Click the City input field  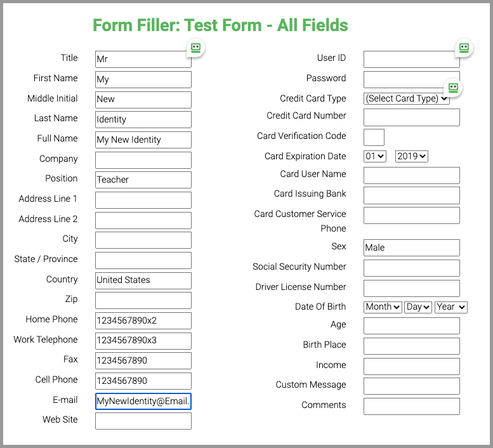pyautogui.click(x=143, y=240)
